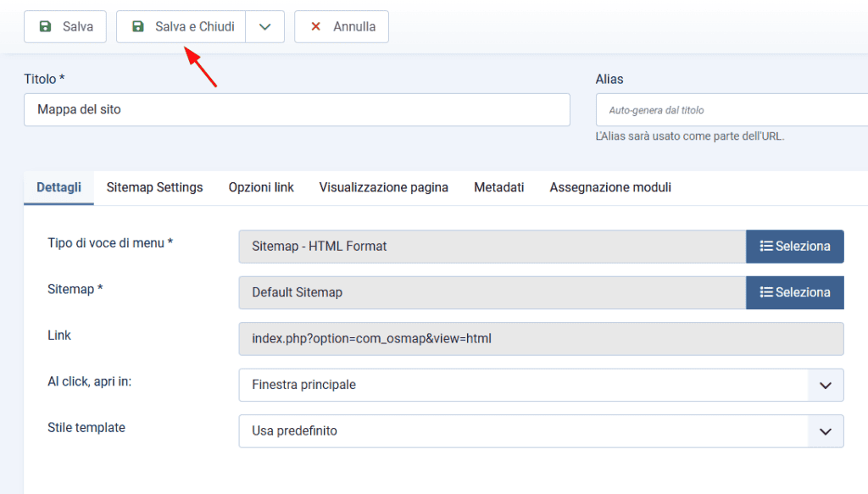The height and width of the screenshot is (494, 868).
Task: Click the save disk icon on Salva
Action: (43, 26)
